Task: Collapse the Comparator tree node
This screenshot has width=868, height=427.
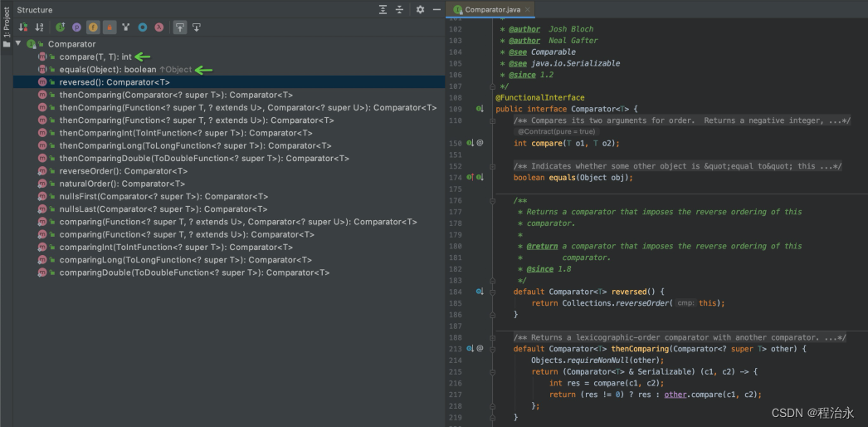Action: pyautogui.click(x=18, y=44)
